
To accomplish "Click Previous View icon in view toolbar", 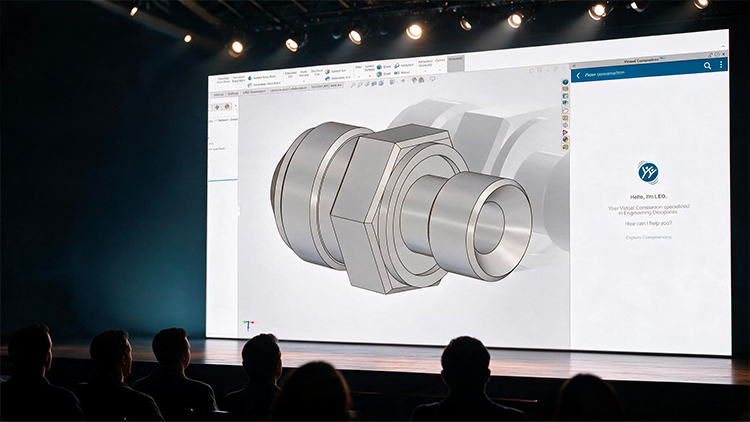I will click(367, 84).
